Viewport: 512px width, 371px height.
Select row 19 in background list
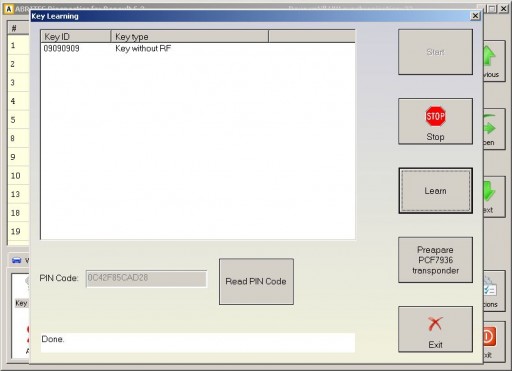[x=18, y=231]
